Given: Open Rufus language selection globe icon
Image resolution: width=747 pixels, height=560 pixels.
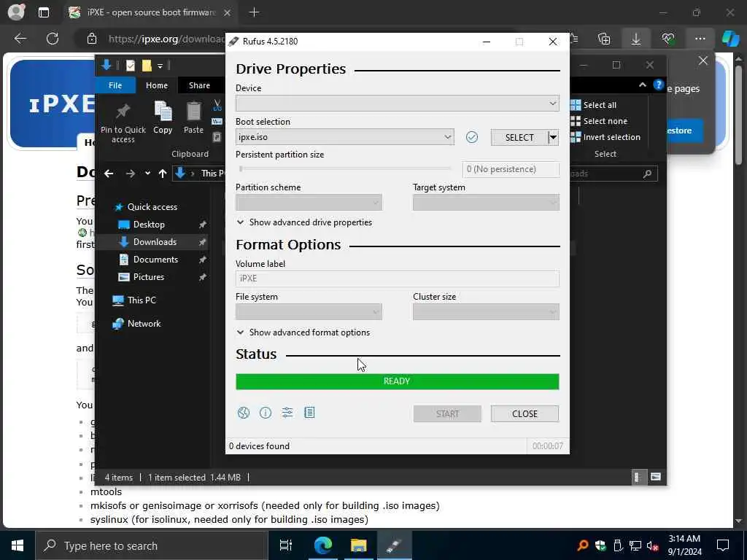Looking at the screenshot, I should coord(244,413).
